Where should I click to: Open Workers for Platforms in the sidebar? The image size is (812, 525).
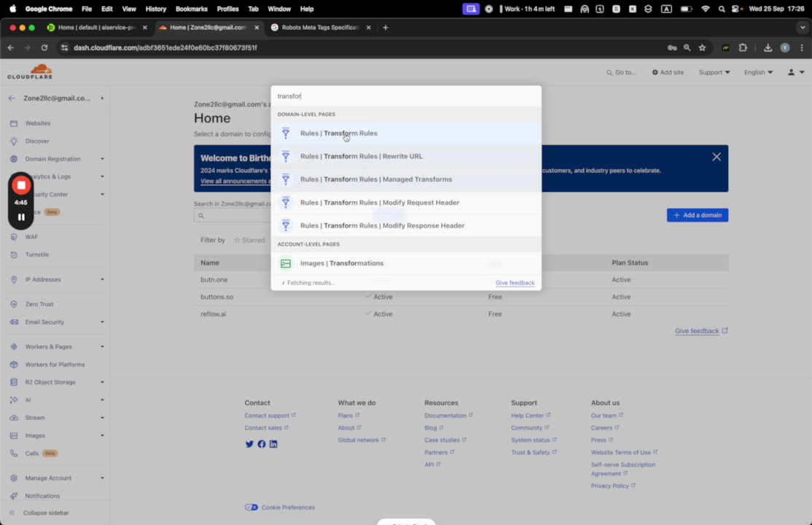click(55, 365)
